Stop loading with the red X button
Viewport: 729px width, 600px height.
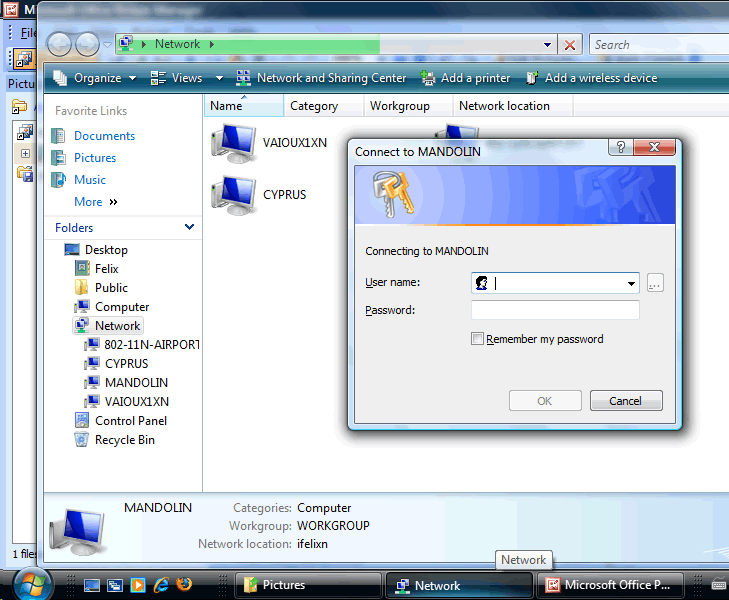(x=570, y=45)
